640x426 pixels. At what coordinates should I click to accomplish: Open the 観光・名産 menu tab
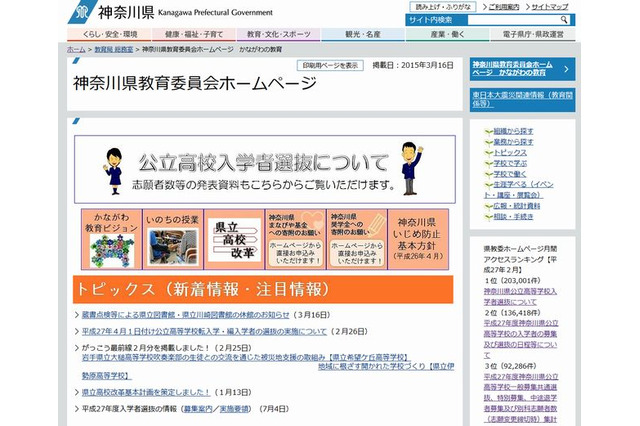[x=363, y=34]
